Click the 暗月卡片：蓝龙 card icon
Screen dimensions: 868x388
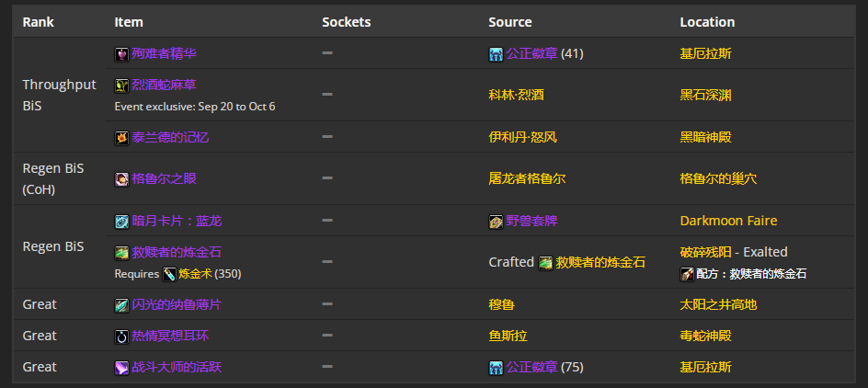coord(121,222)
